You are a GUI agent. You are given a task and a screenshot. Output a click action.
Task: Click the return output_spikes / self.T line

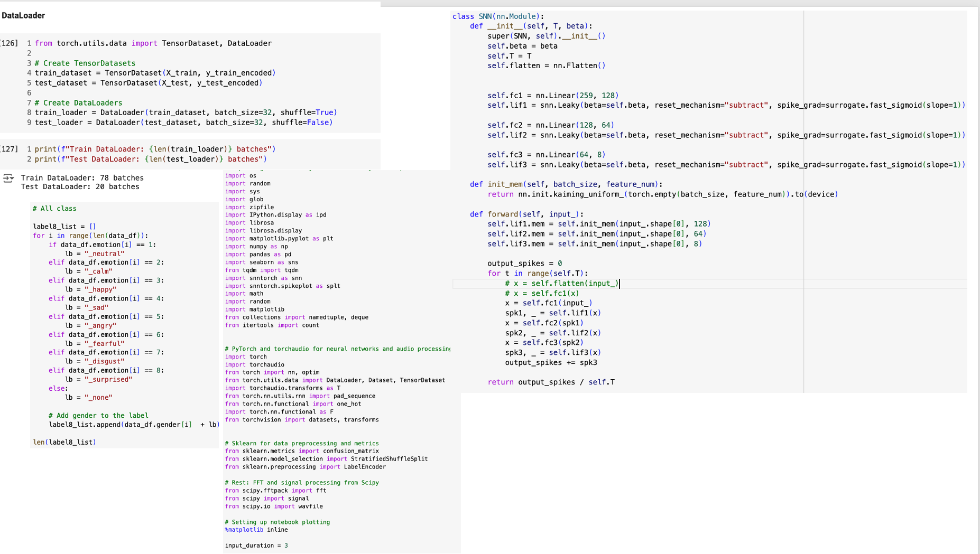point(551,382)
